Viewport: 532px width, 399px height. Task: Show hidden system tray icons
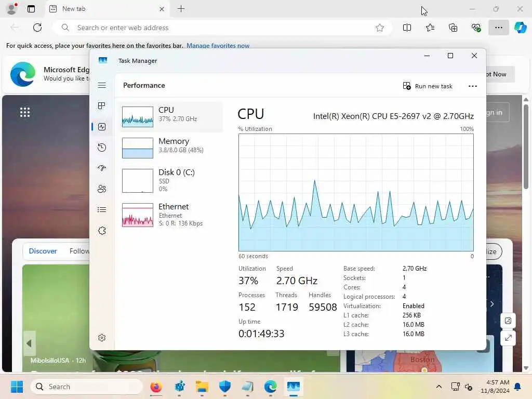tap(438, 387)
